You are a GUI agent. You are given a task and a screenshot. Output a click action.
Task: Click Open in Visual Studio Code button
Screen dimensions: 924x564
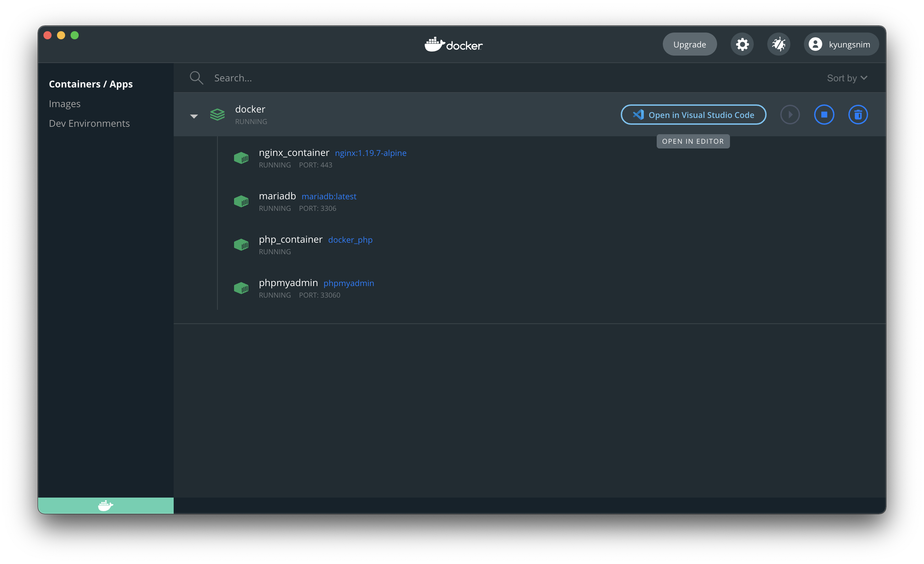tap(693, 115)
